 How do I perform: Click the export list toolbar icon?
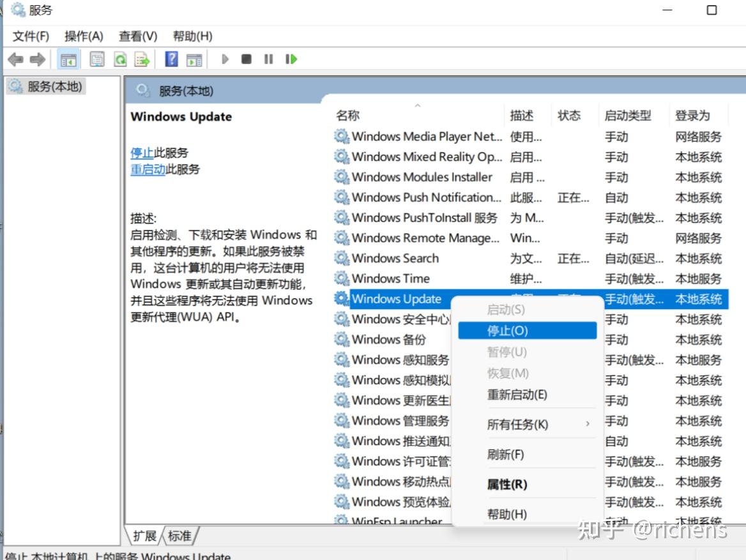[x=143, y=59]
